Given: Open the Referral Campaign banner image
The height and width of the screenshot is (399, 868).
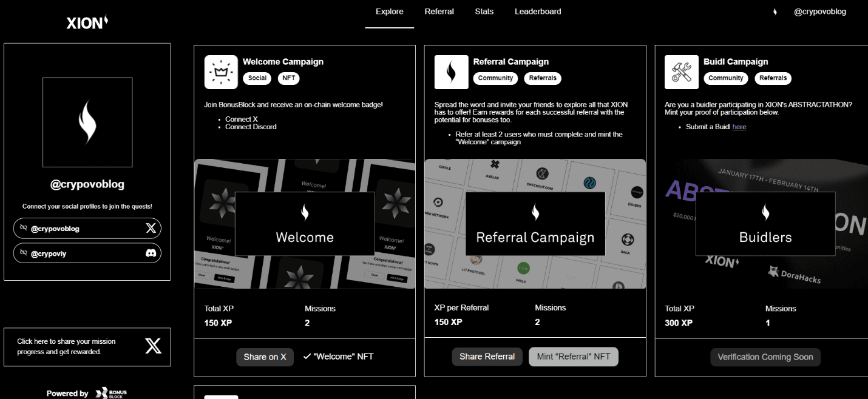Looking at the screenshot, I should tap(535, 224).
